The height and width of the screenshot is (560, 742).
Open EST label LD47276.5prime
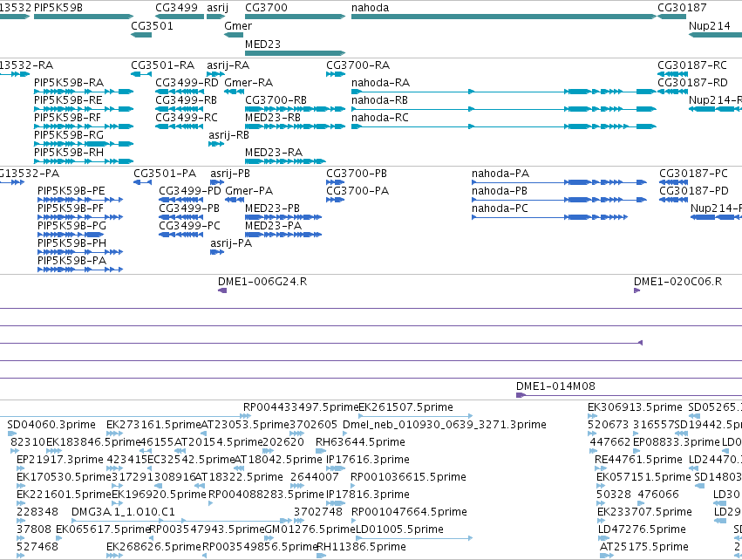642,529
